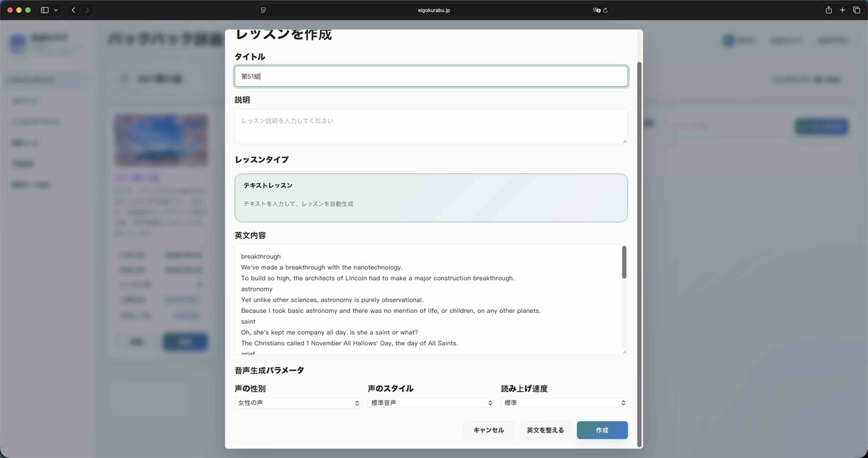
Task: Click the word 'saint' line in text
Action: [248, 321]
